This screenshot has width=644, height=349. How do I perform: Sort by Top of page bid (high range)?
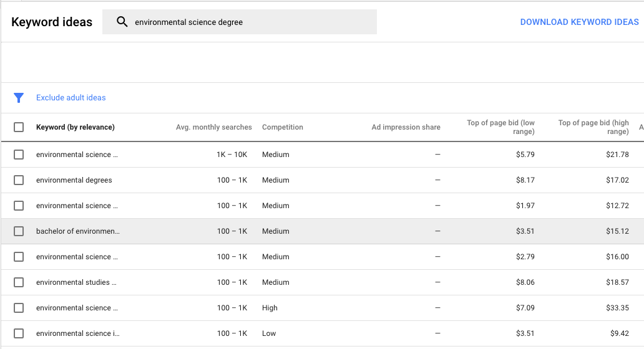click(x=593, y=127)
